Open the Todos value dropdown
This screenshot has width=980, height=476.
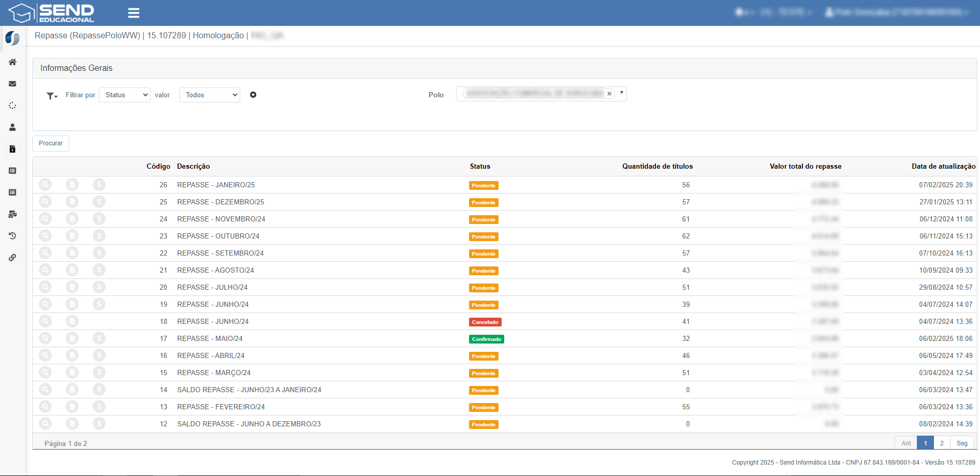[x=210, y=95]
